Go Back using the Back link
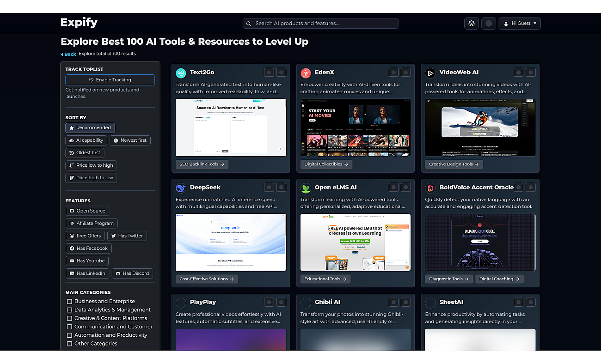 [68, 54]
